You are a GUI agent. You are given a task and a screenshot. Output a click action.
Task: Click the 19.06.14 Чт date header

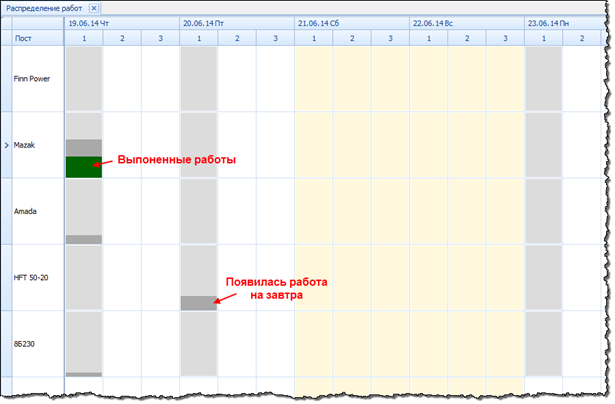pyautogui.click(x=90, y=21)
